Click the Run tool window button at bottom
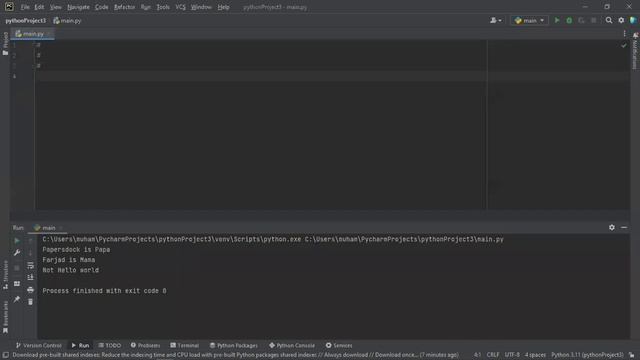 (80, 345)
